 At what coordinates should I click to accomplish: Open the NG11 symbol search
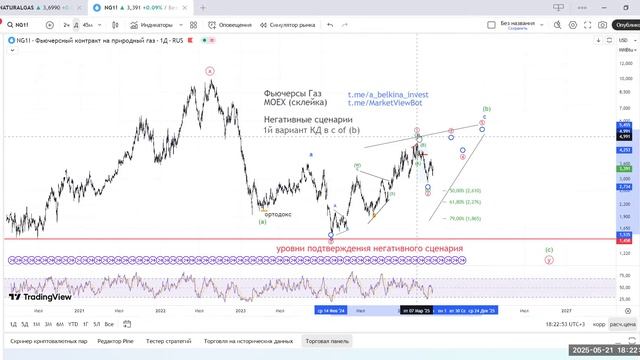[18, 25]
